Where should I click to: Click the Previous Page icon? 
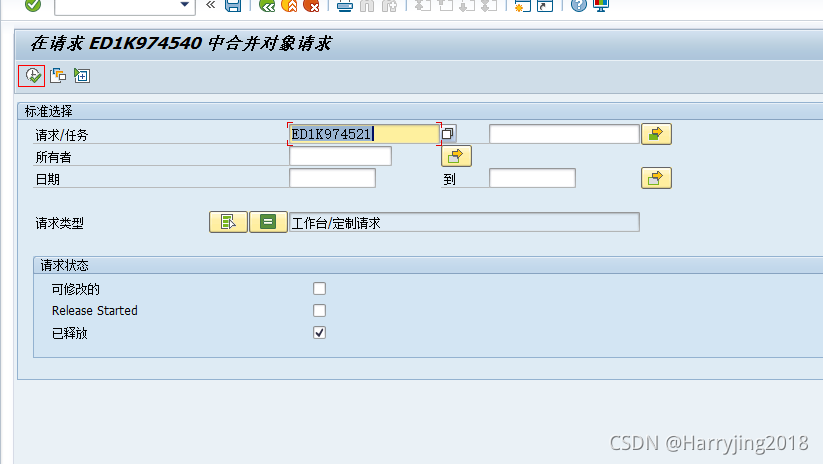(x=445, y=5)
